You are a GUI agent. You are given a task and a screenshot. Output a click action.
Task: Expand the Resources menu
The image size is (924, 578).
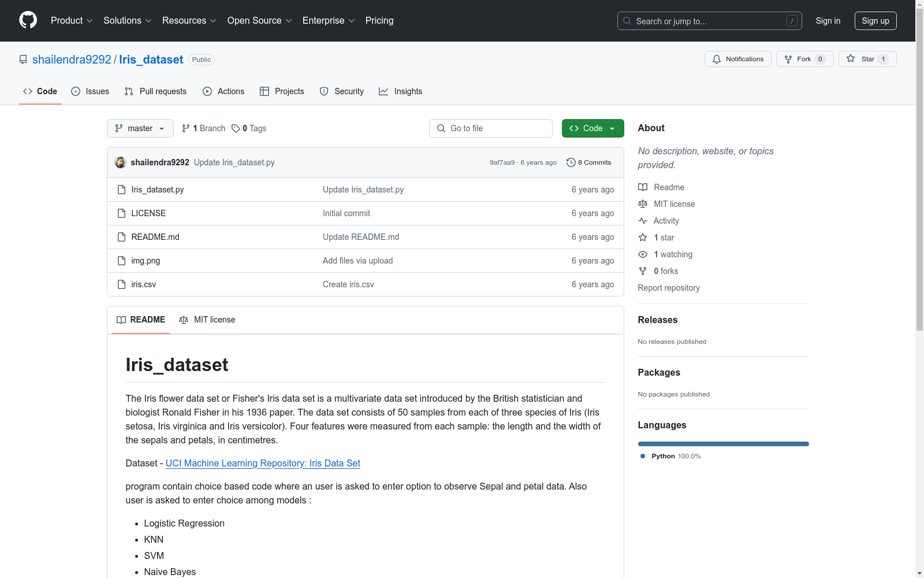pos(189,21)
